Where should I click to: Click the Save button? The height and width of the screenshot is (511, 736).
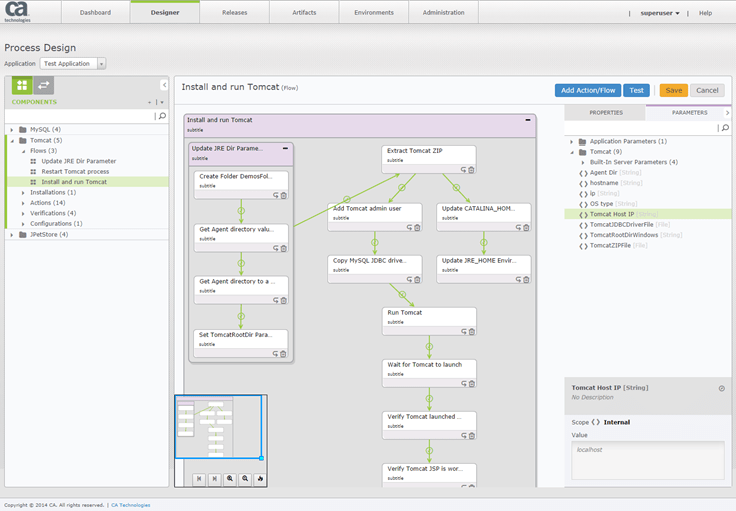coord(673,90)
